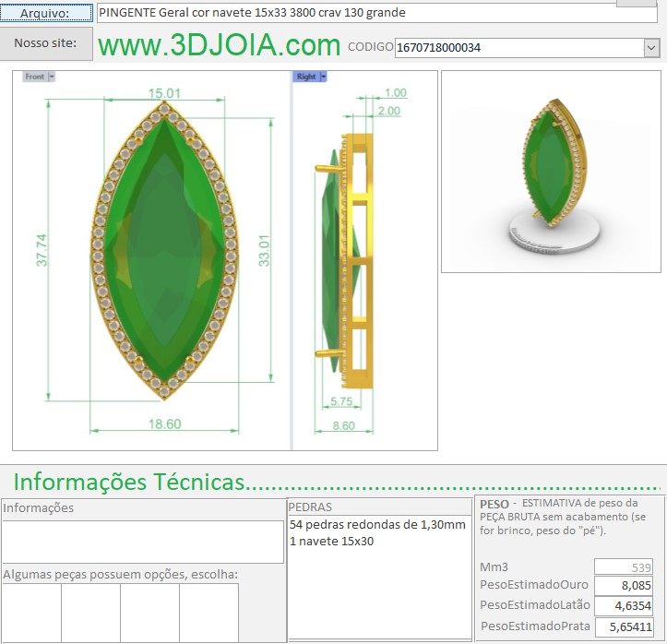Click the front view pendant drawing

tap(164, 251)
